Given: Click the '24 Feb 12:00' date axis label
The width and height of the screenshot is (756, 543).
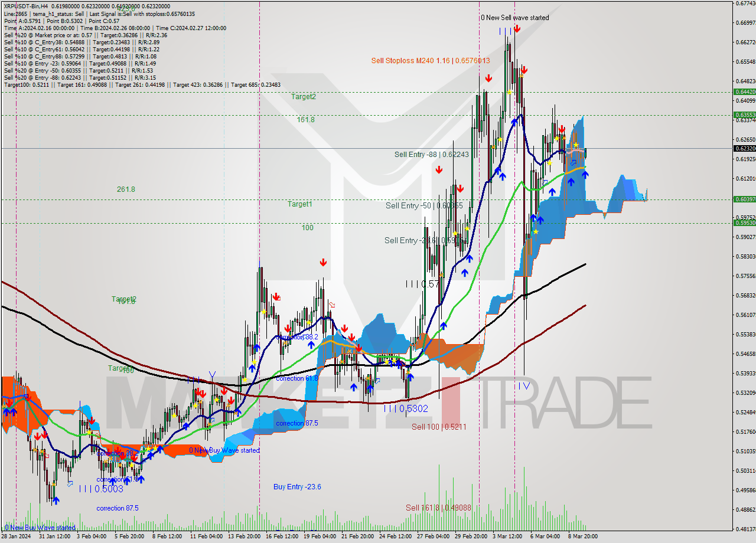Looking at the screenshot, I should (x=396, y=537).
